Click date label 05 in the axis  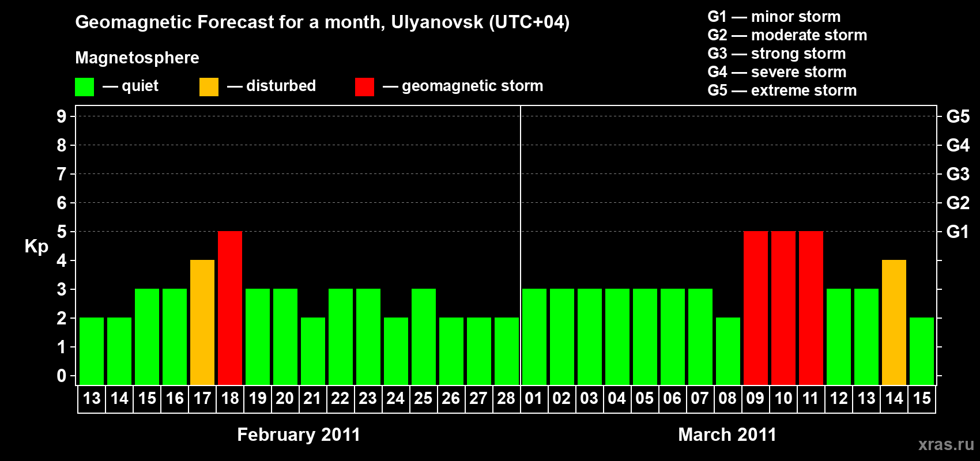coord(645,399)
